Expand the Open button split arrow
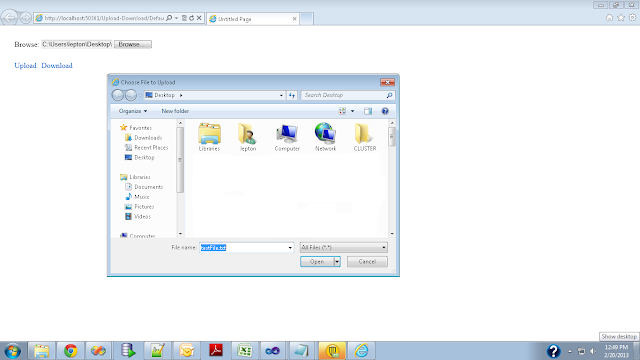This screenshot has width=640, height=360. pyautogui.click(x=337, y=262)
